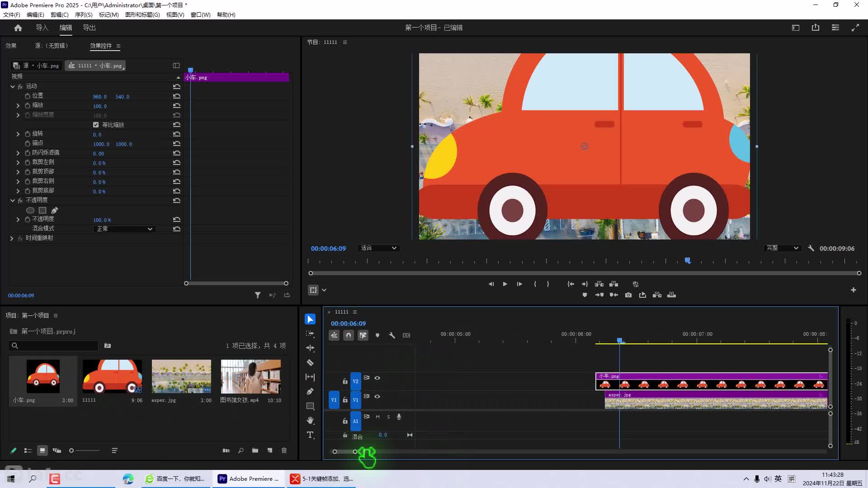Screen dimensions: 868x488
Task: Open the 剪辑(C) menu
Action: pos(59,15)
